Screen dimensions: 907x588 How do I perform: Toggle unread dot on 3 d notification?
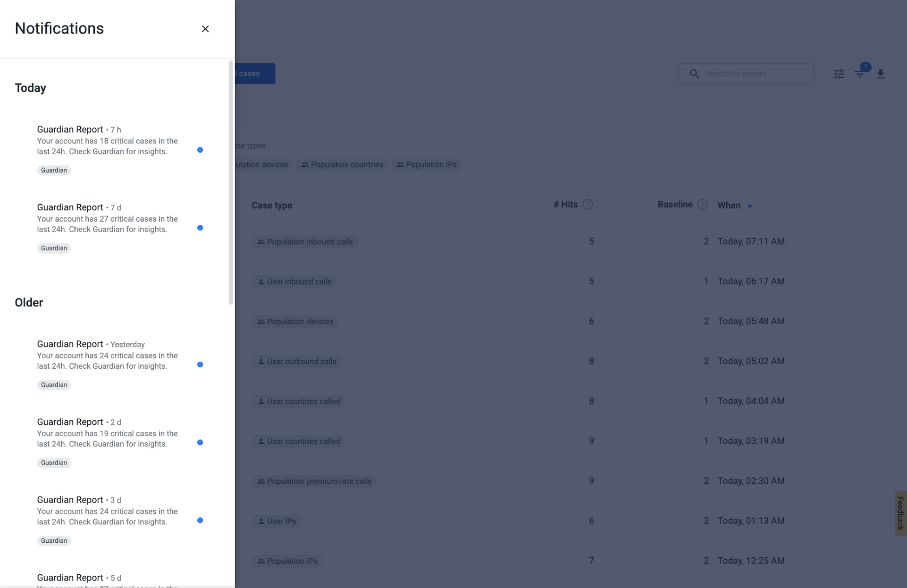(200, 520)
